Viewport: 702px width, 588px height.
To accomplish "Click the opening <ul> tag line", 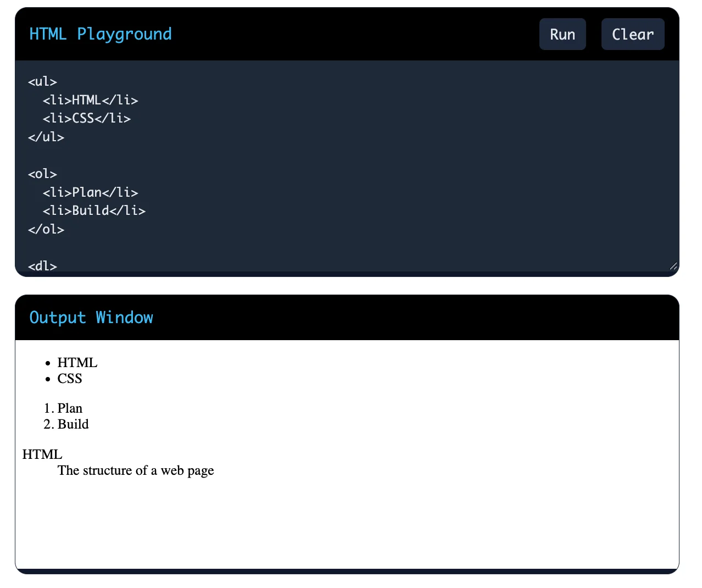I will (x=43, y=82).
